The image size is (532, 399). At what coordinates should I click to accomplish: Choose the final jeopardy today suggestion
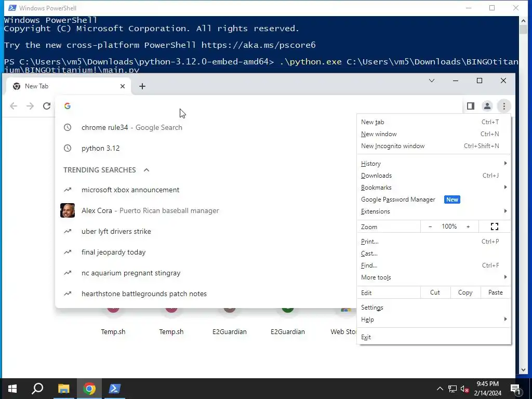pyautogui.click(x=206, y=252)
